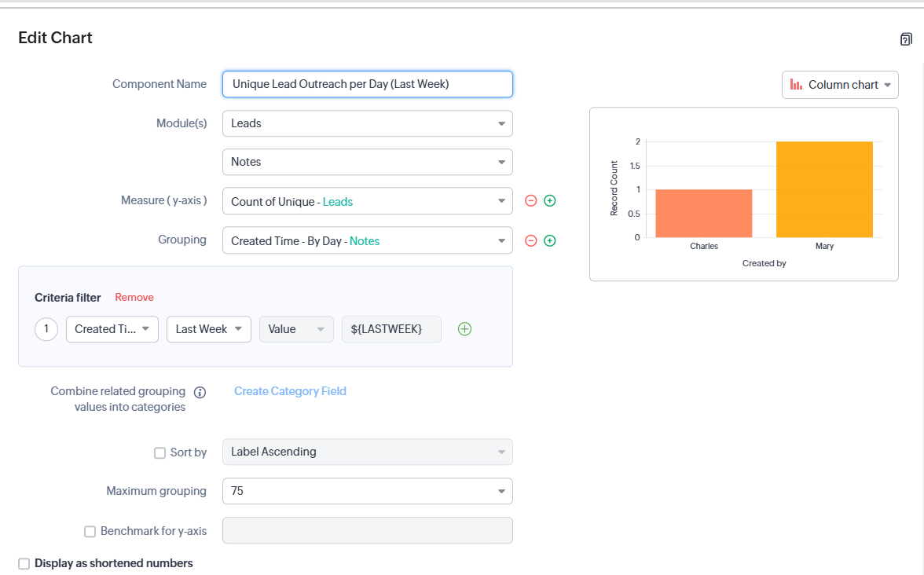Click the column chart type icon
924x575 pixels.
tap(796, 85)
